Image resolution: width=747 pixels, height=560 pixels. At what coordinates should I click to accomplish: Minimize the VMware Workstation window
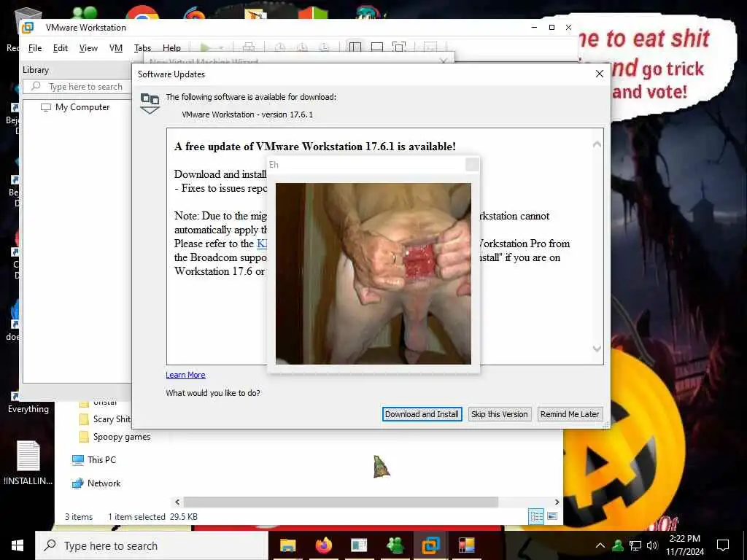[534, 27]
